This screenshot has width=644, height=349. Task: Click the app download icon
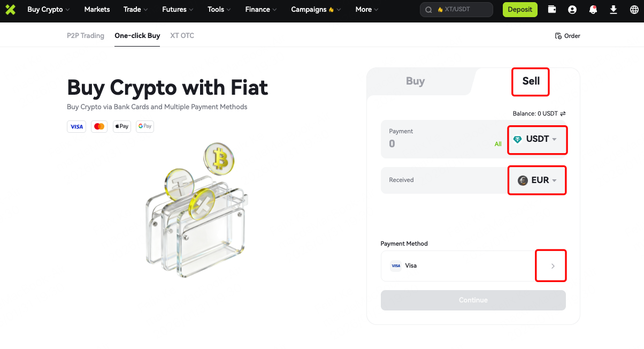click(613, 9)
